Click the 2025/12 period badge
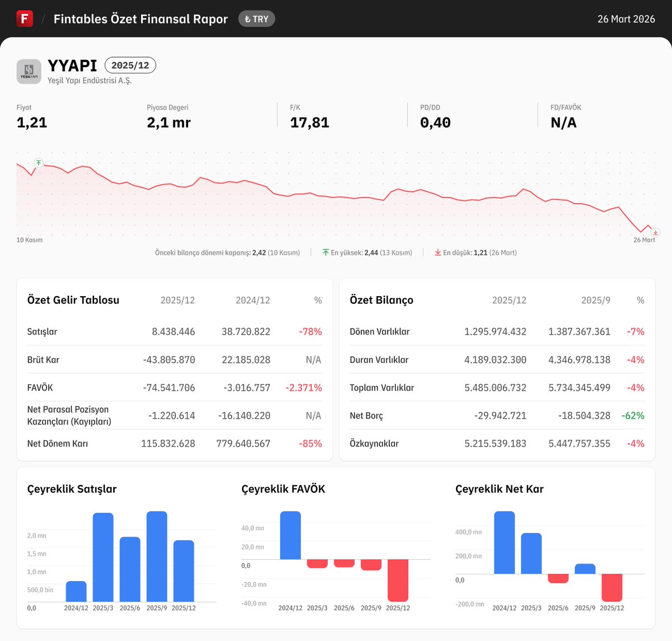The image size is (672, 641). coord(130,65)
